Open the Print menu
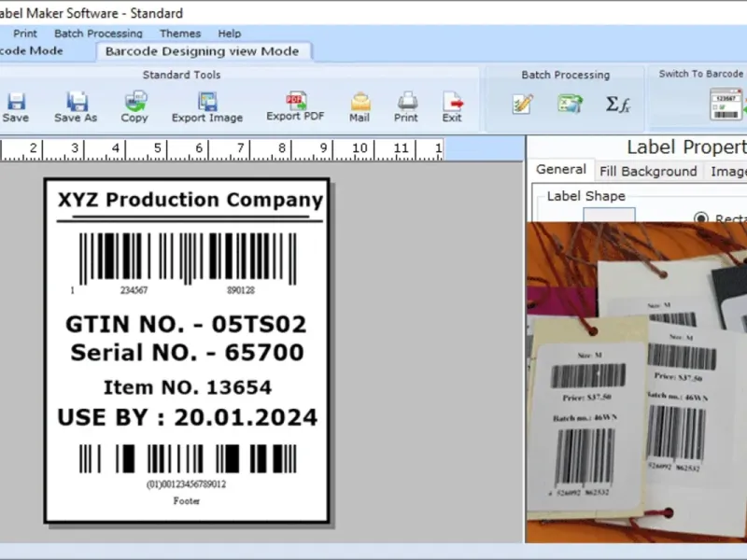747x560 pixels. point(25,34)
